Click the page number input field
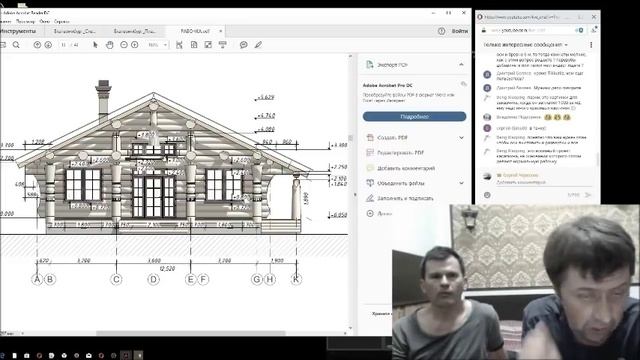Viewport: 640px width, 360px height. [x=64, y=45]
